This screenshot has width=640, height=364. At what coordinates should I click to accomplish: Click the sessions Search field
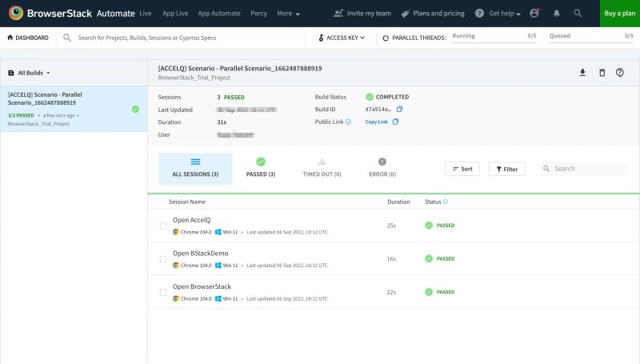pyautogui.click(x=585, y=169)
